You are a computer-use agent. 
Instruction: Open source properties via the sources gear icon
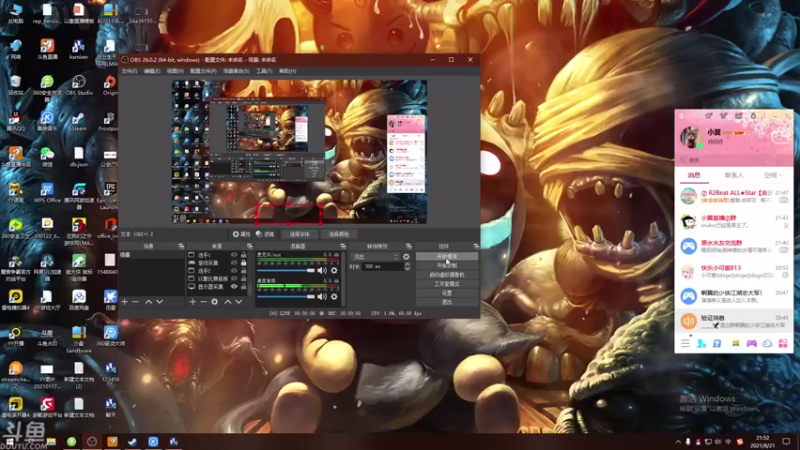[215, 302]
